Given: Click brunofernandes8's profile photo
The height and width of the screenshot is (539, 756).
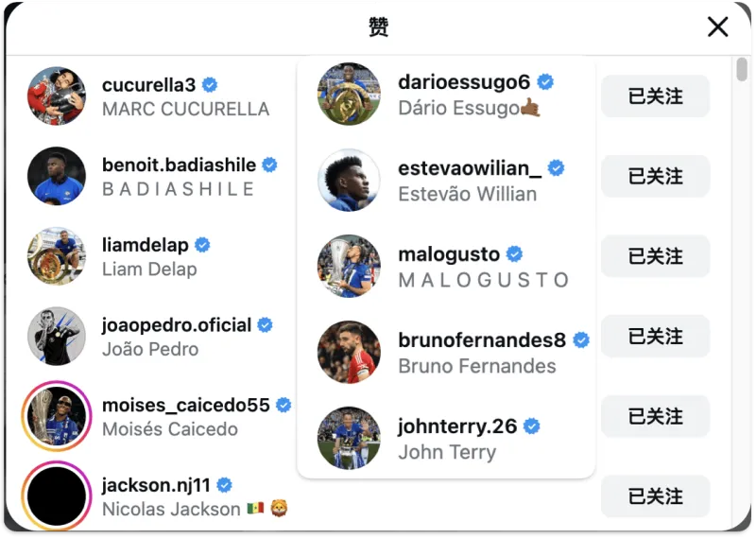Looking at the screenshot, I should tap(349, 352).
